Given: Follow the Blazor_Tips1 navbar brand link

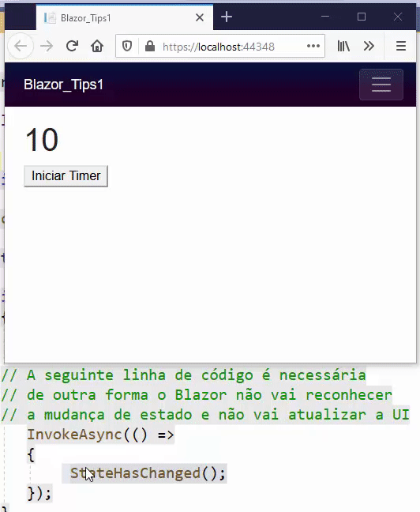Looking at the screenshot, I should tap(64, 85).
